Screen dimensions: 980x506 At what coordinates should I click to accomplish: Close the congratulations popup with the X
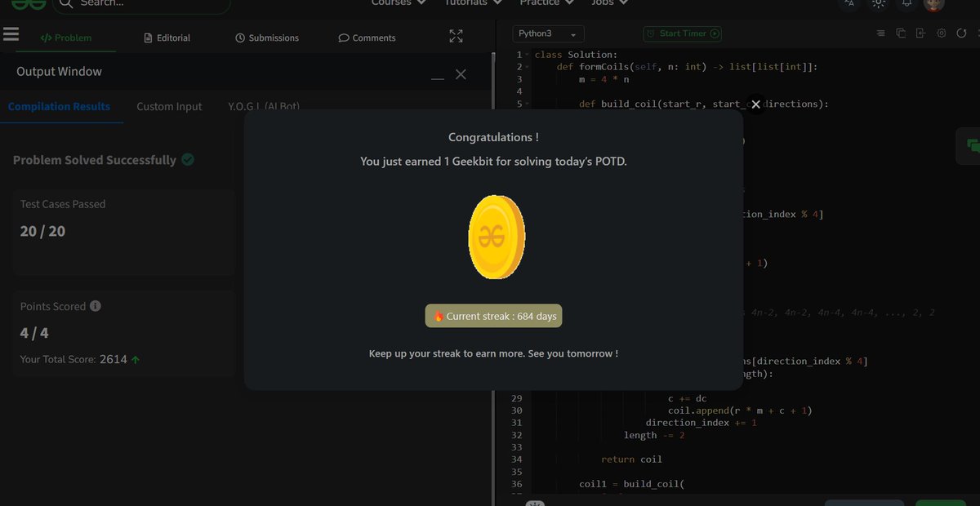tap(755, 104)
